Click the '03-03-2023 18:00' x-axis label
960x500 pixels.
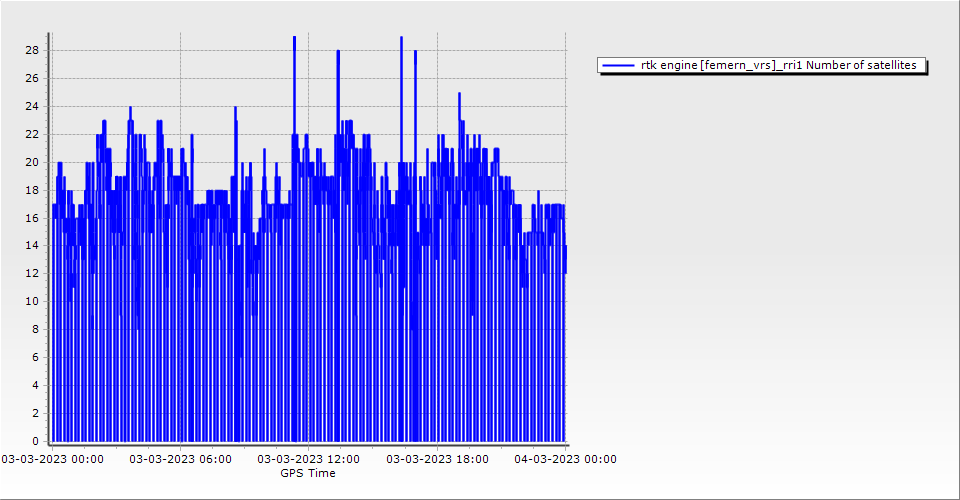click(x=437, y=459)
